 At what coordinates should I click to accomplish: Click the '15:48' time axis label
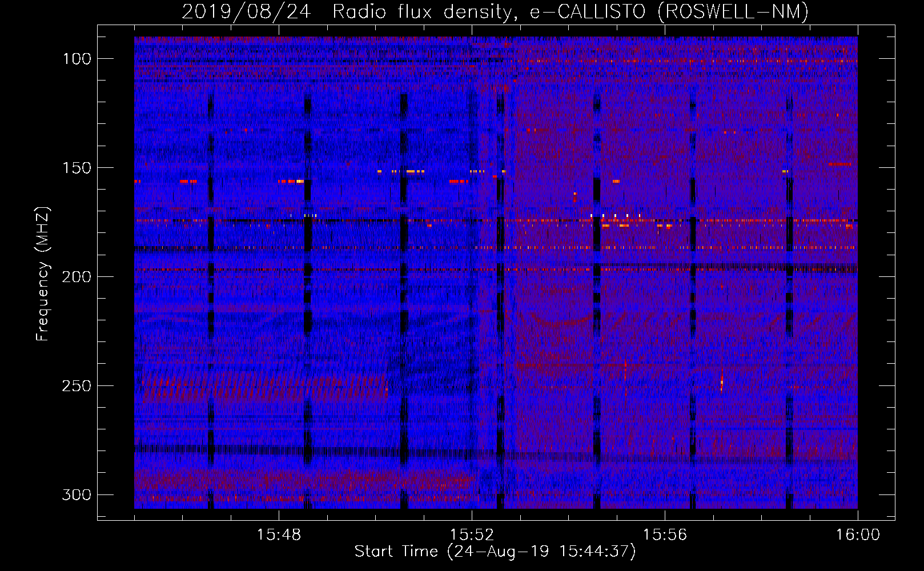[x=279, y=535]
